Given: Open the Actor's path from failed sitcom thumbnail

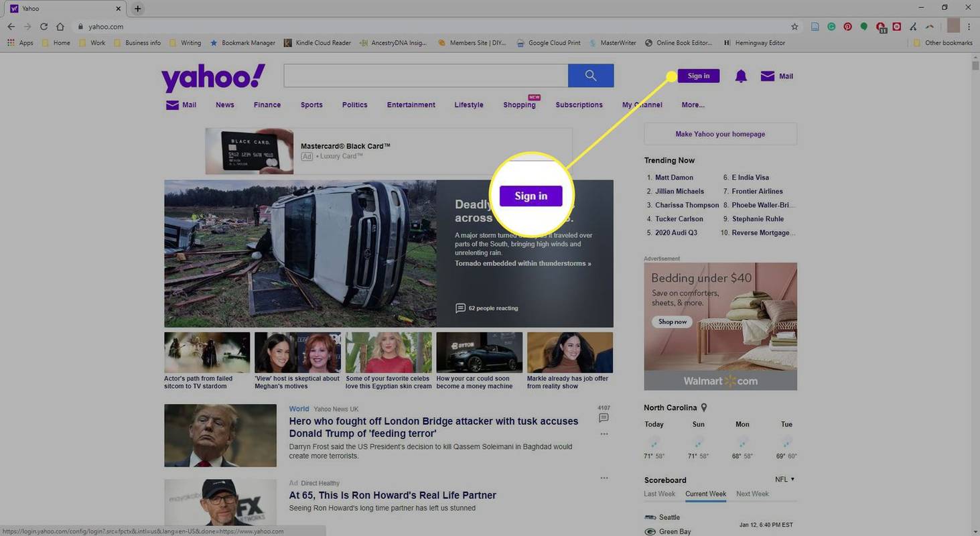Looking at the screenshot, I should pos(207,352).
